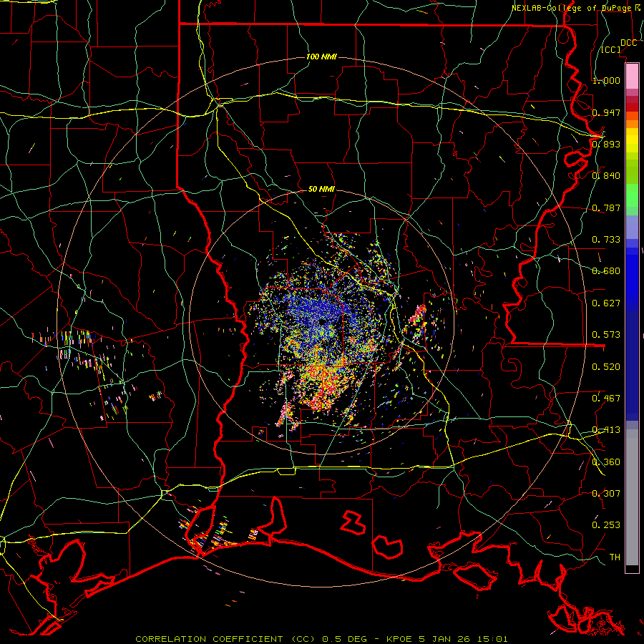Click the 0.840 scale value

point(606,176)
